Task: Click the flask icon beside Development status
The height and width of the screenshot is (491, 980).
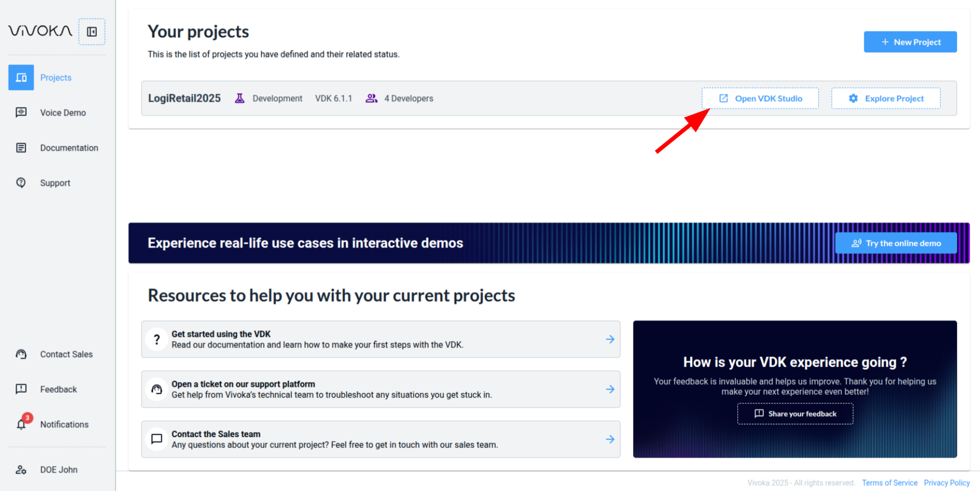Action: click(x=239, y=98)
